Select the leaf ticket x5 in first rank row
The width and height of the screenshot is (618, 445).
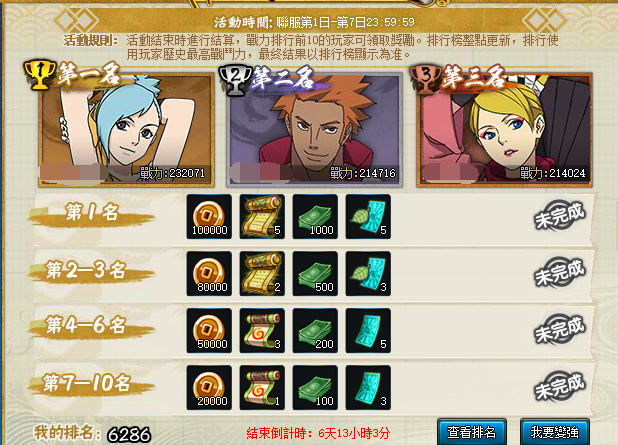coord(368,217)
